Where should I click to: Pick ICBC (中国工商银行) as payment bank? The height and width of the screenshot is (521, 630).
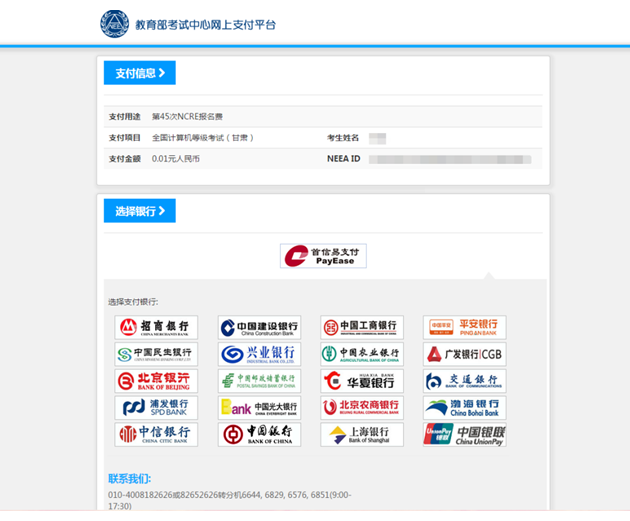pyautogui.click(x=361, y=328)
